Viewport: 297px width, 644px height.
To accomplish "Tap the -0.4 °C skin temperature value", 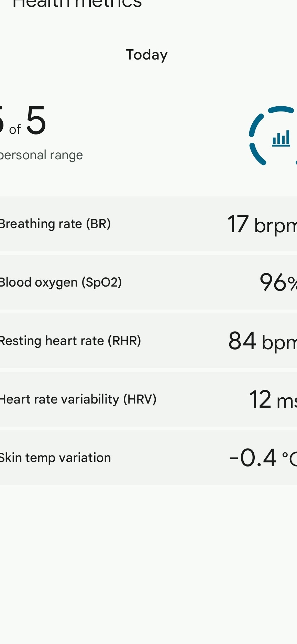I will coord(263,458).
